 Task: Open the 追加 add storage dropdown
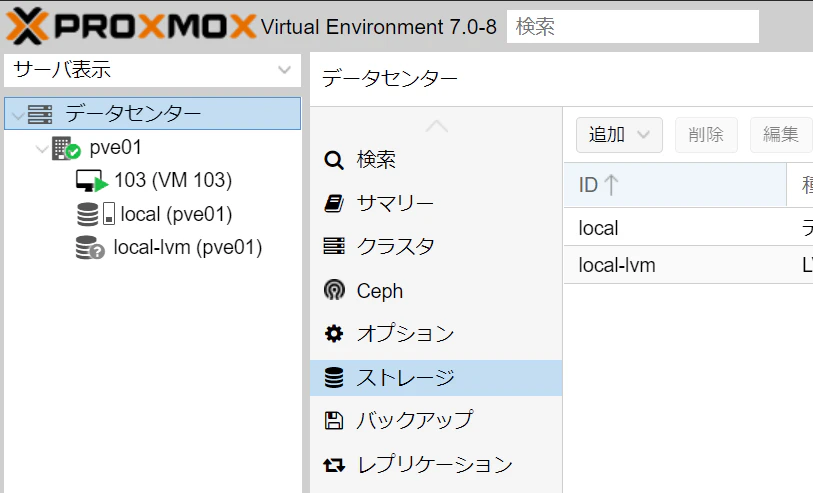619,135
